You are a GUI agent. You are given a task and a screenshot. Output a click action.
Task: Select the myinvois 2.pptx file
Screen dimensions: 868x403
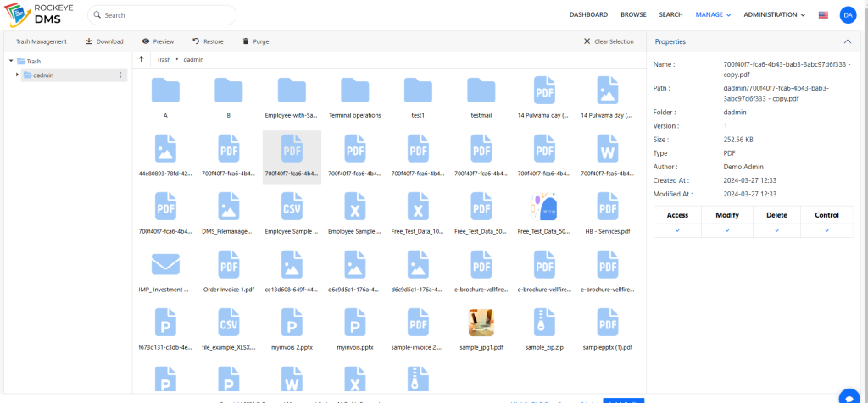[292, 329]
